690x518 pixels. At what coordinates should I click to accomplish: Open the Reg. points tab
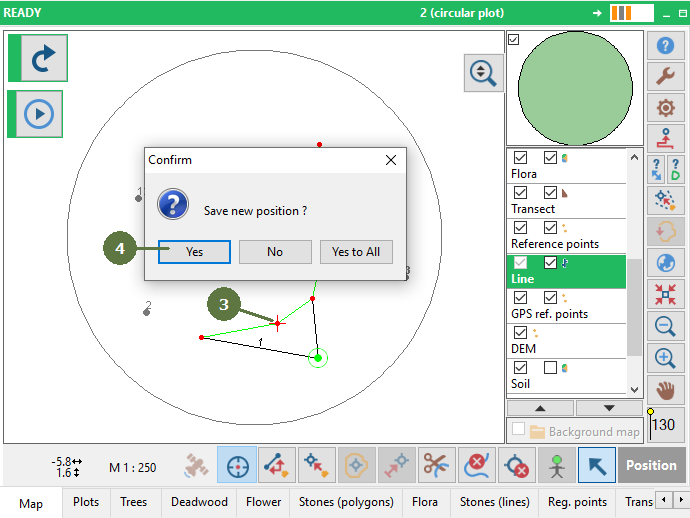coord(577,502)
